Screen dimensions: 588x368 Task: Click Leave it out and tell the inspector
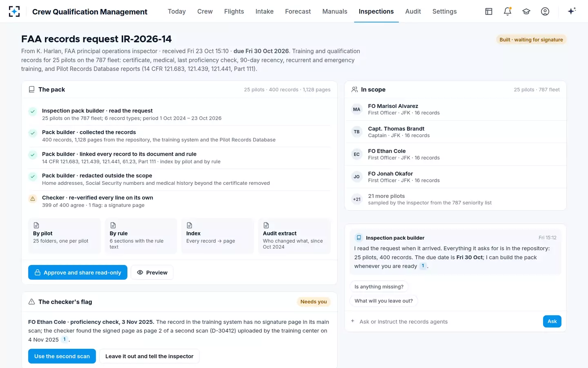[x=149, y=356]
